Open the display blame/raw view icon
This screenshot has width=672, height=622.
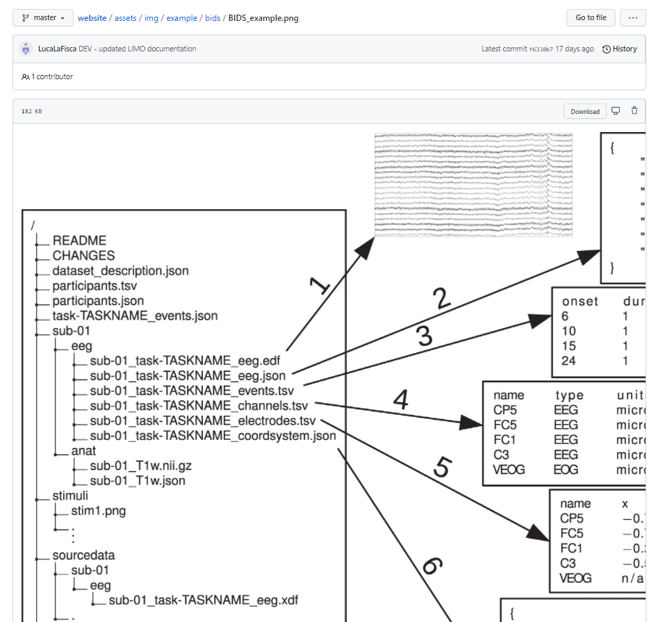(616, 111)
